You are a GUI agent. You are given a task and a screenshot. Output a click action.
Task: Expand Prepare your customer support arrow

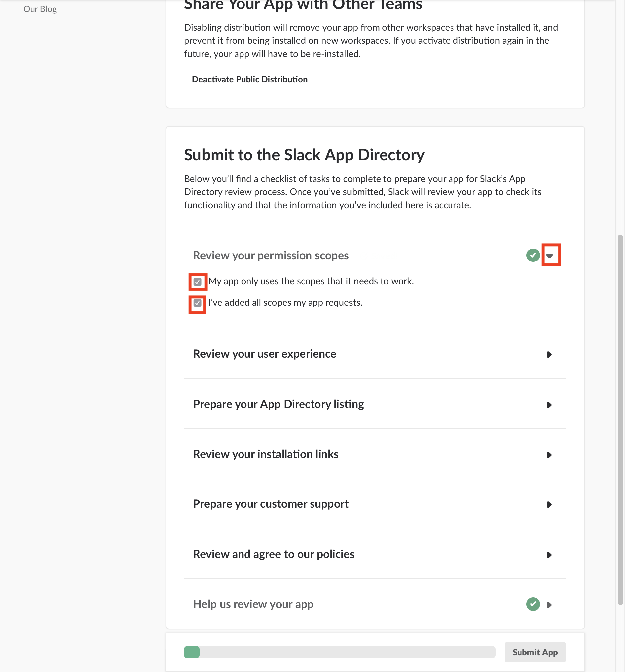pos(549,505)
